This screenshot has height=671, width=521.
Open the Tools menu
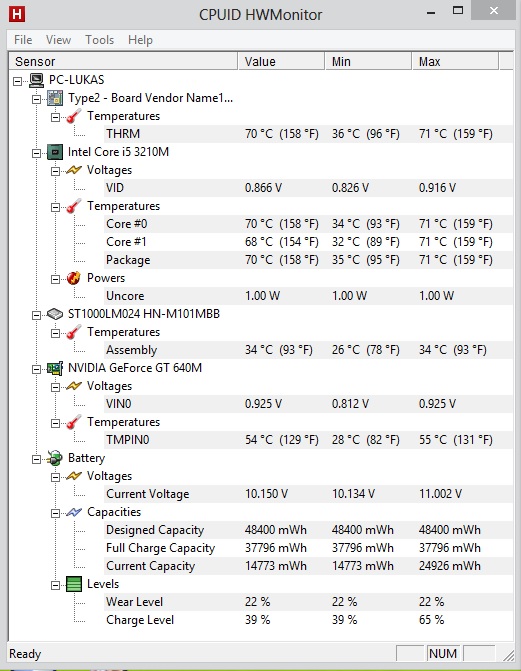(100, 40)
